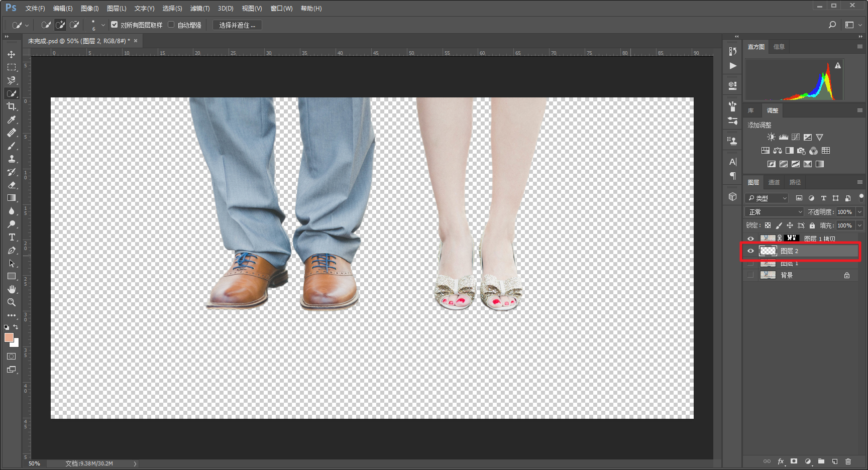Open the 不透明度 opacity dropdown arrow
The height and width of the screenshot is (470, 868).
coord(859,212)
